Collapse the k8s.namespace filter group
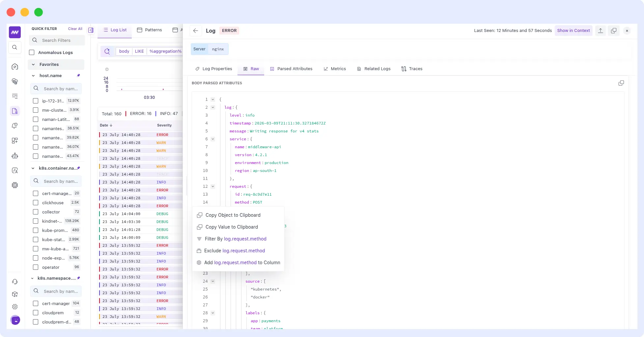The width and height of the screenshot is (644, 337). (x=32, y=278)
